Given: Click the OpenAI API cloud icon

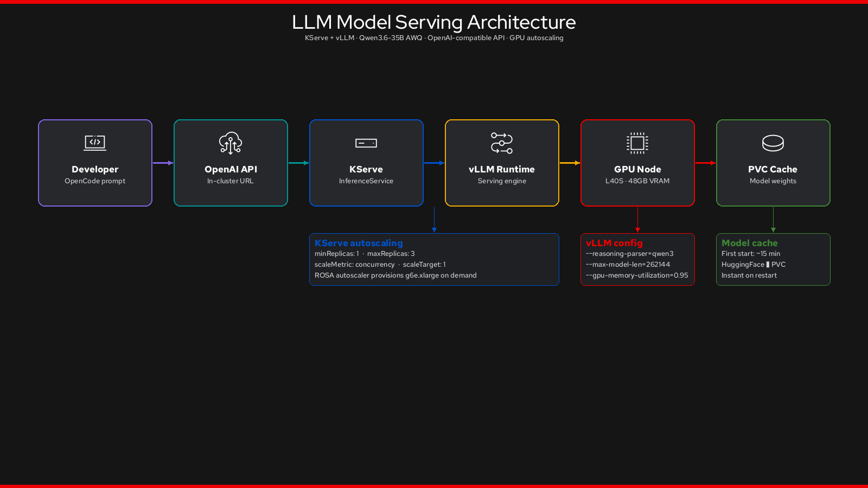Looking at the screenshot, I should point(231,143).
